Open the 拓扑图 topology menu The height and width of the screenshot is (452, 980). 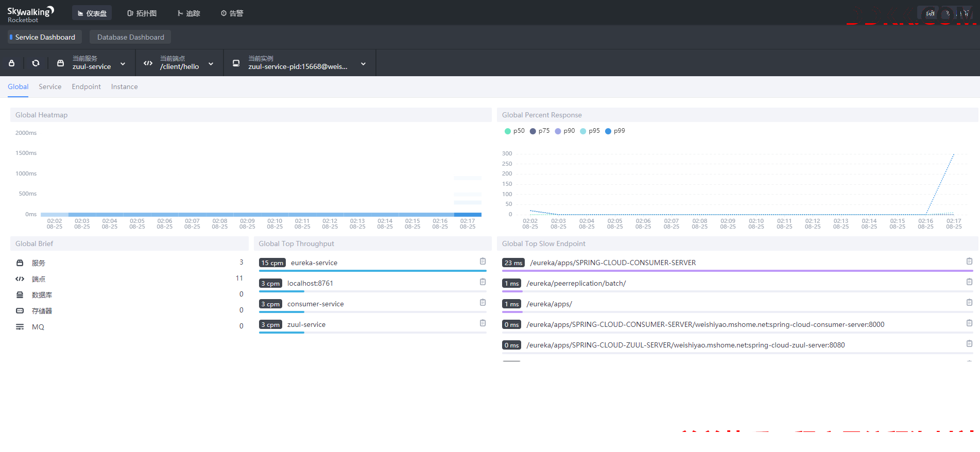tap(142, 13)
